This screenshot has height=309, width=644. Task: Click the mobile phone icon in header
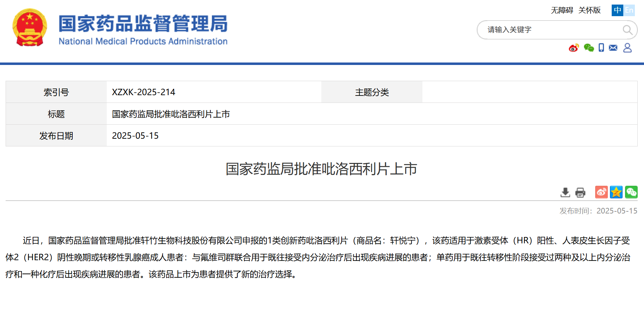click(x=601, y=48)
